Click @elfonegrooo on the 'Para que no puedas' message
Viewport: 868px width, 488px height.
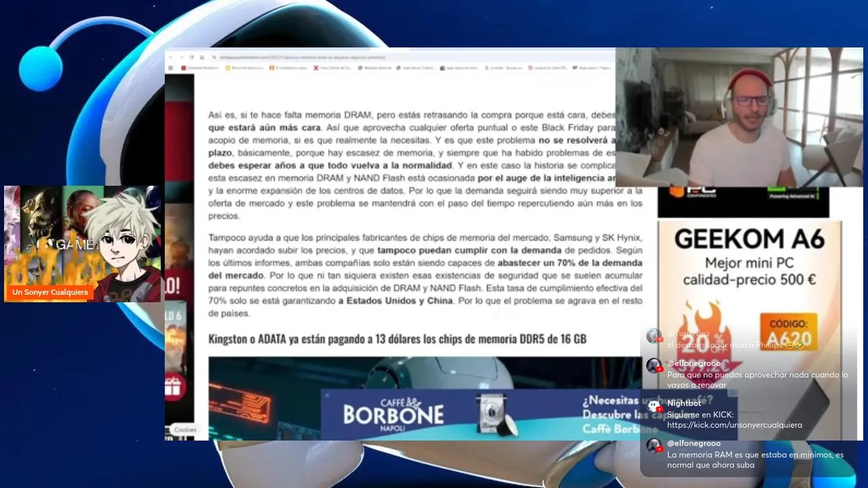694,363
